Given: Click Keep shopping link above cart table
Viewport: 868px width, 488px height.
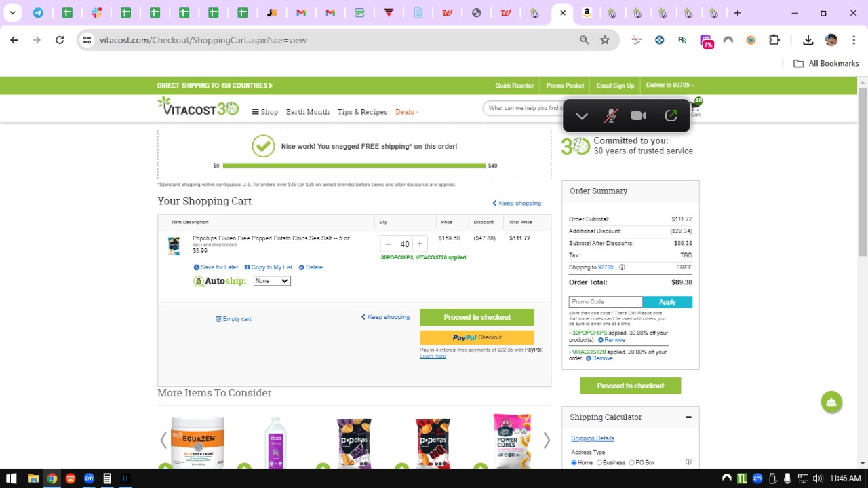Looking at the screenshot, I should click(x=517, y=203).
